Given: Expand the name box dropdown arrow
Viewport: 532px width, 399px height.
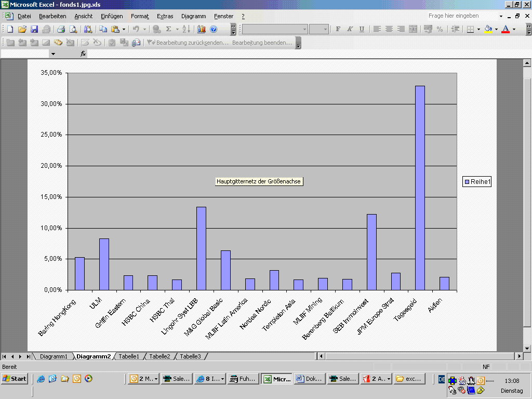Looking at the screenshot, I should (52, 54).
